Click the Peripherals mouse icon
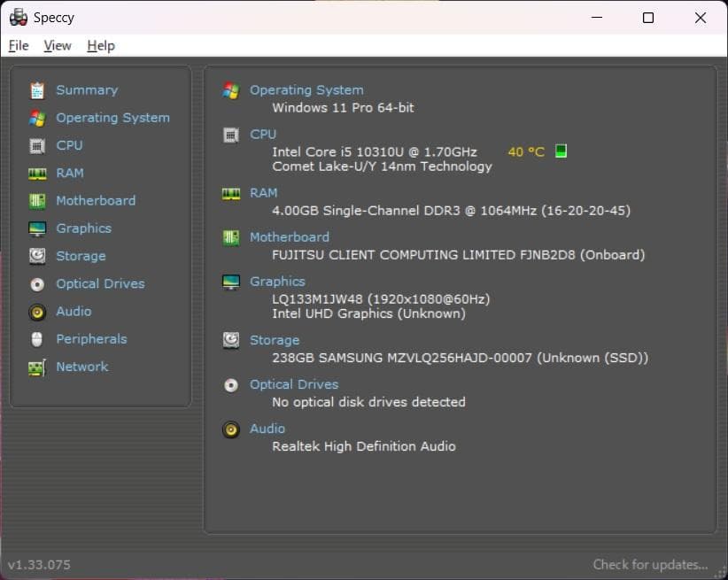 (x=37, y=338)
